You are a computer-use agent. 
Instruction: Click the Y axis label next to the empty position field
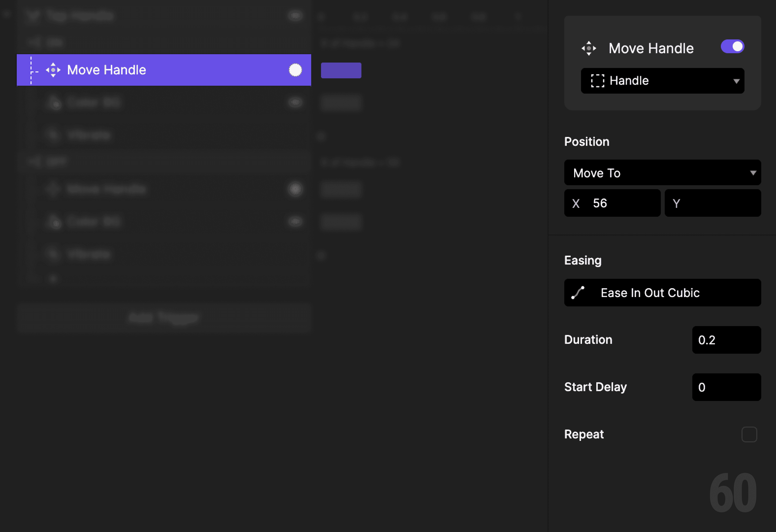point(677,203)
